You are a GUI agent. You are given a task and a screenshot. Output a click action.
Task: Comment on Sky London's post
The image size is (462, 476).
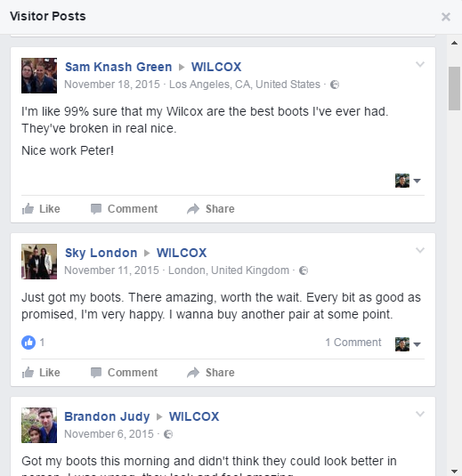125,373
